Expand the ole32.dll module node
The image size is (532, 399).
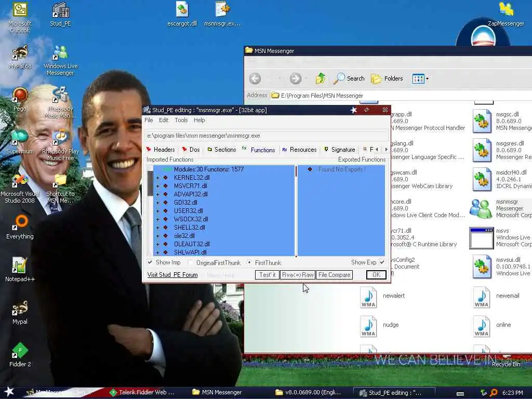[x=157, y=236]
